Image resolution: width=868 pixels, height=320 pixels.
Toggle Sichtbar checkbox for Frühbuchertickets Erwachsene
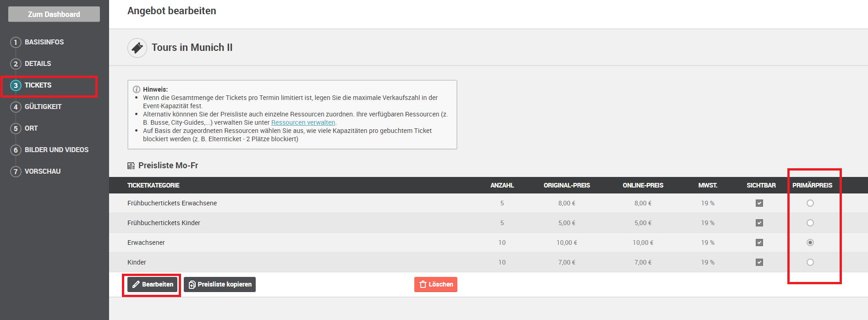point(759,203)
